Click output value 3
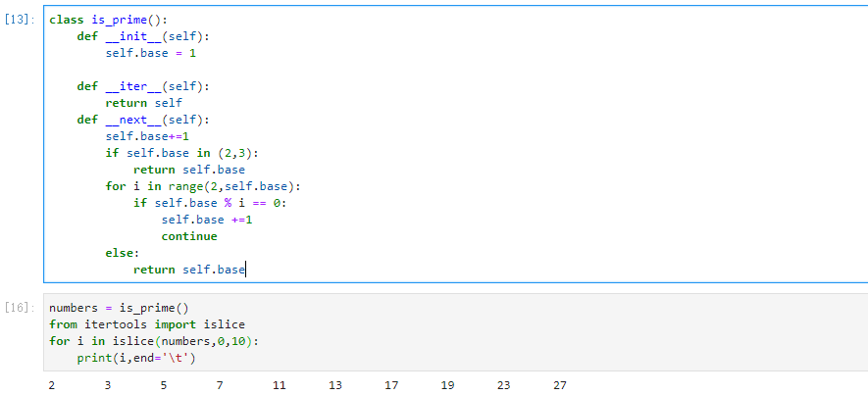This screenshot has height=395, width=868. (108, 385)
